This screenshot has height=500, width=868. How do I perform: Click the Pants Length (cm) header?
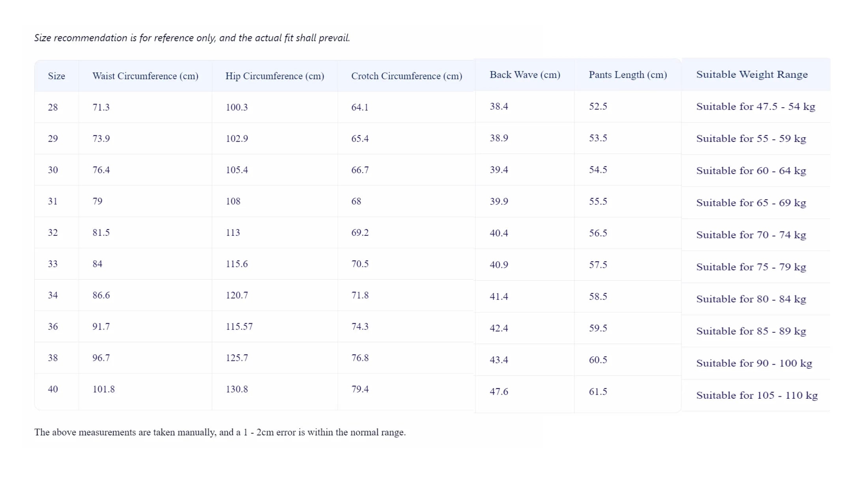tap(628, 75)
